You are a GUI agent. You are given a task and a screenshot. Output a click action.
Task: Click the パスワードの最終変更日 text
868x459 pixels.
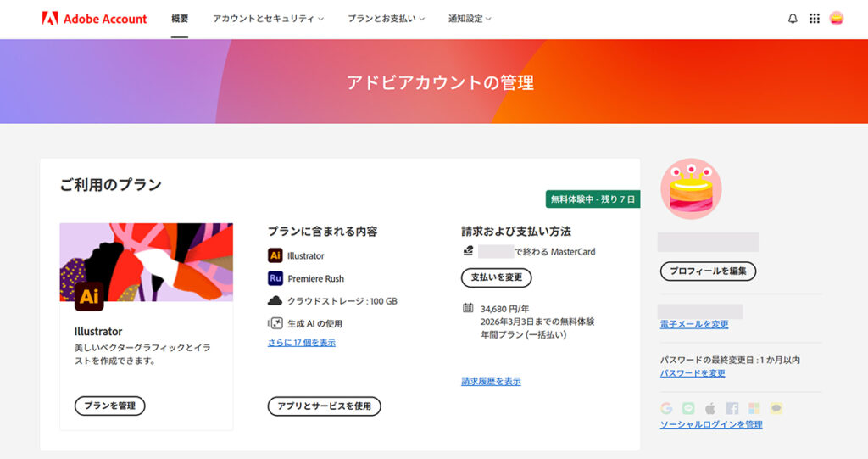click(730, 361)
